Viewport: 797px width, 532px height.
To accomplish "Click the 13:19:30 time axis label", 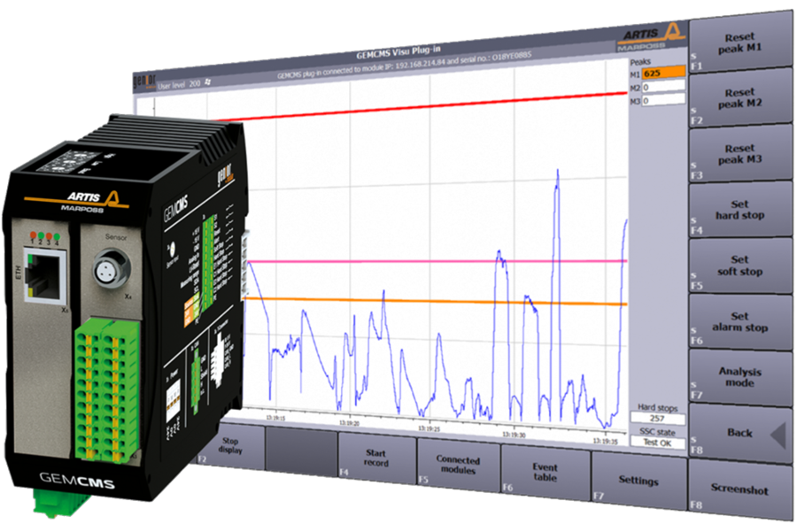I will pos(514,435).
